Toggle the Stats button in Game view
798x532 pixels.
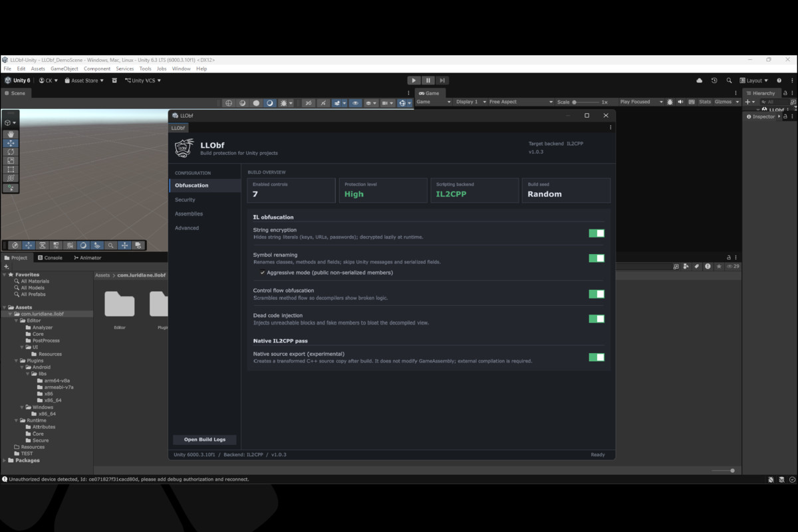(x=705, y=102)
